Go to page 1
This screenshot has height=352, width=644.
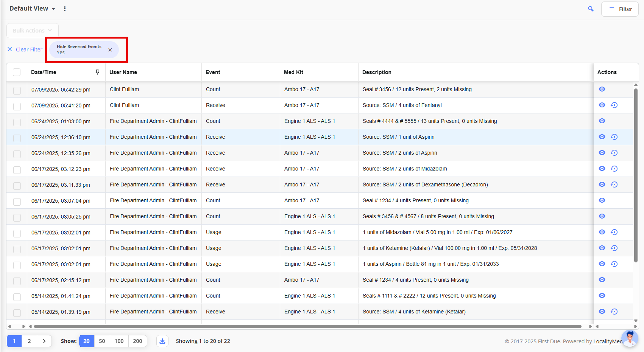(x=14, y=341)
